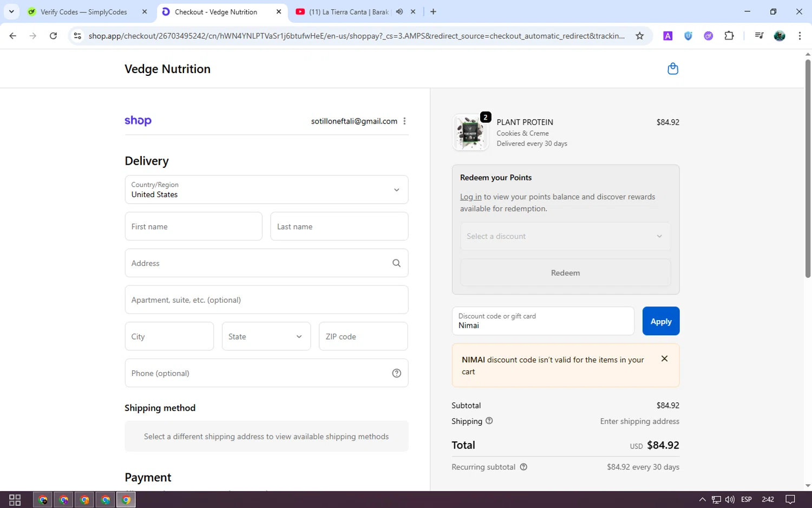Go back in browser history
The height and width of the screenshot is (508, 812).
click(x=13, y=36)
